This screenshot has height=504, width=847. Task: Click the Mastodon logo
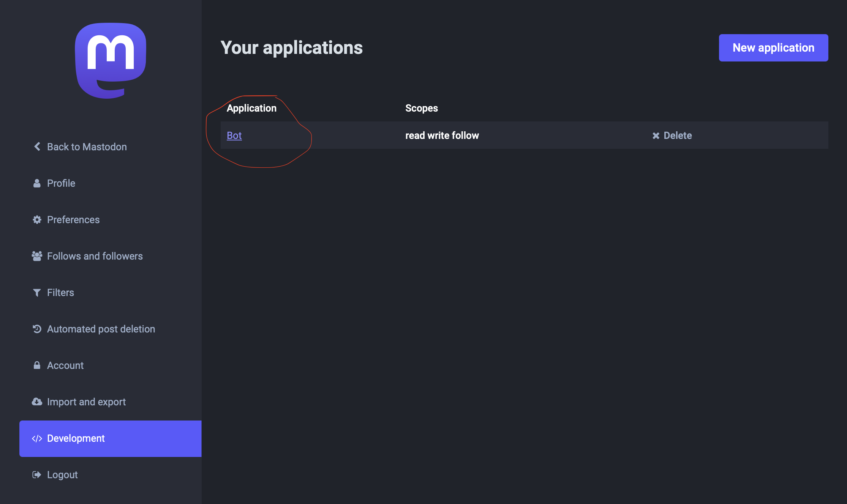click(111, 60)
